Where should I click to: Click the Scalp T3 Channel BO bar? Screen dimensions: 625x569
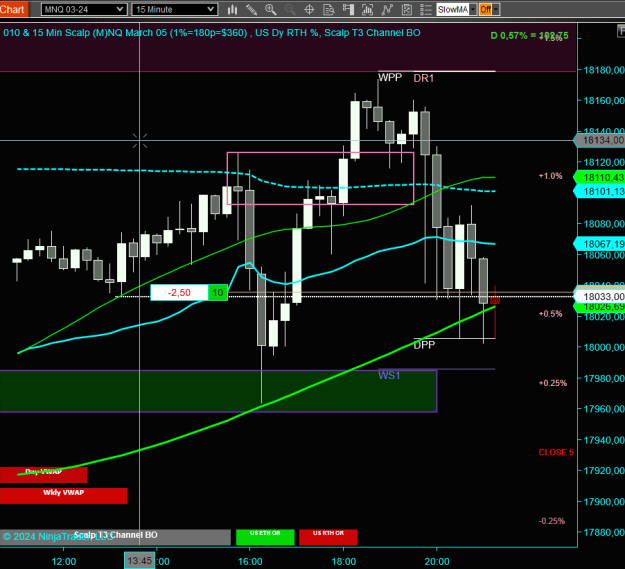(x=115, y=537)
